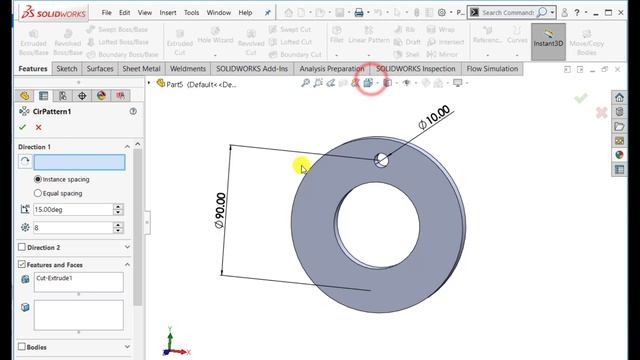Switch to the Flow Simulation tab
Viewport: 640px width, 360px height.
pos(492,69)
